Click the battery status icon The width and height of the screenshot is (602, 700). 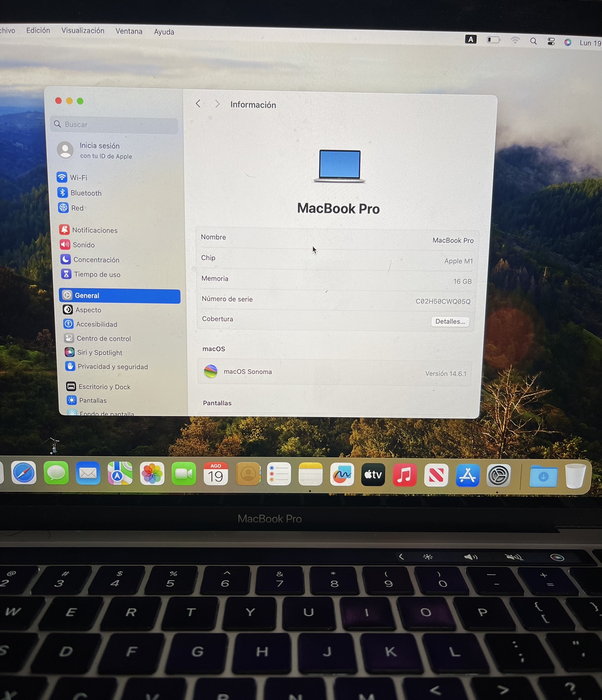coord(494,40)
